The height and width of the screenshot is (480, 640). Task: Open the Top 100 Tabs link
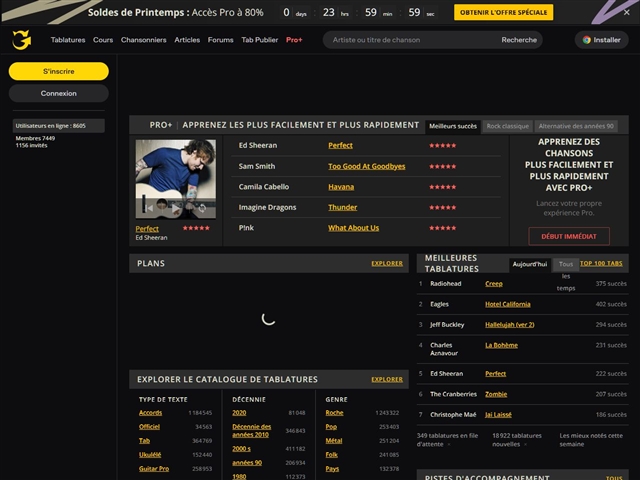[x=601, y=263]
